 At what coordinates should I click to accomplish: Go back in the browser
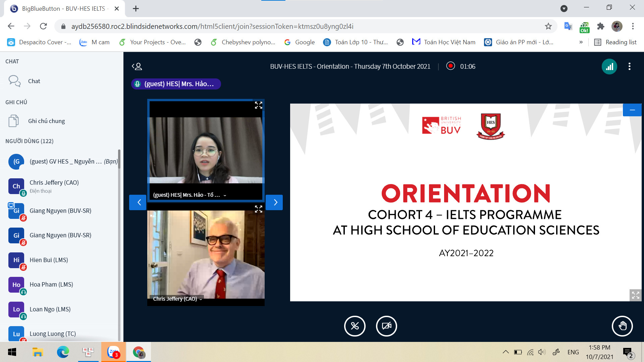11,26
